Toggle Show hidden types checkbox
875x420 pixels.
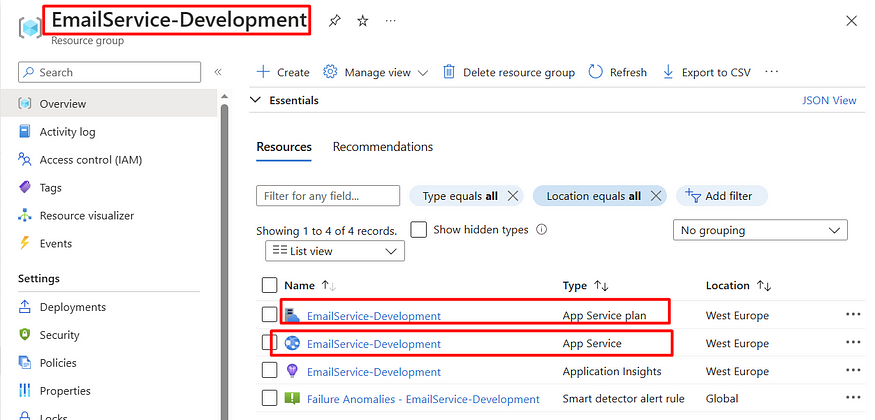[419, 230]
